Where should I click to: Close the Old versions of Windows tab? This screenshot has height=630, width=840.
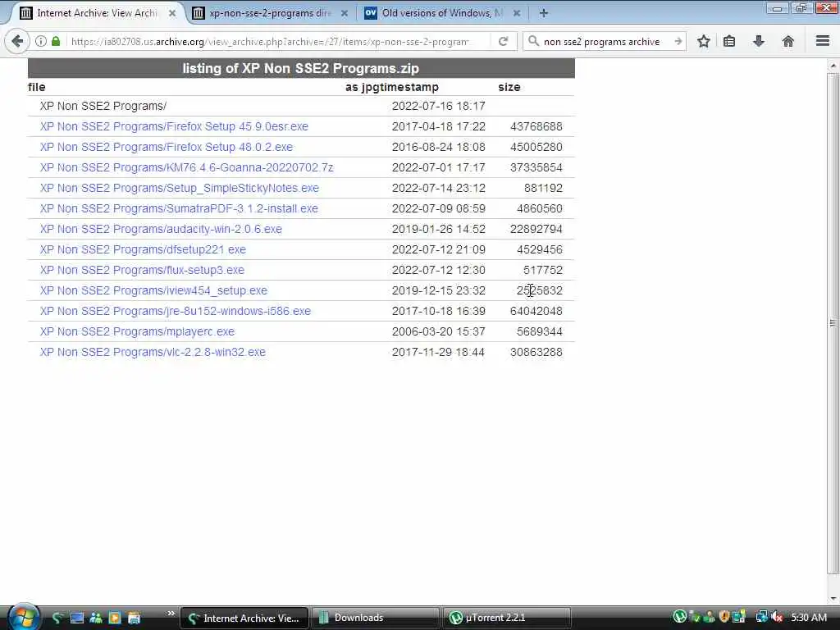click(517, 13)
